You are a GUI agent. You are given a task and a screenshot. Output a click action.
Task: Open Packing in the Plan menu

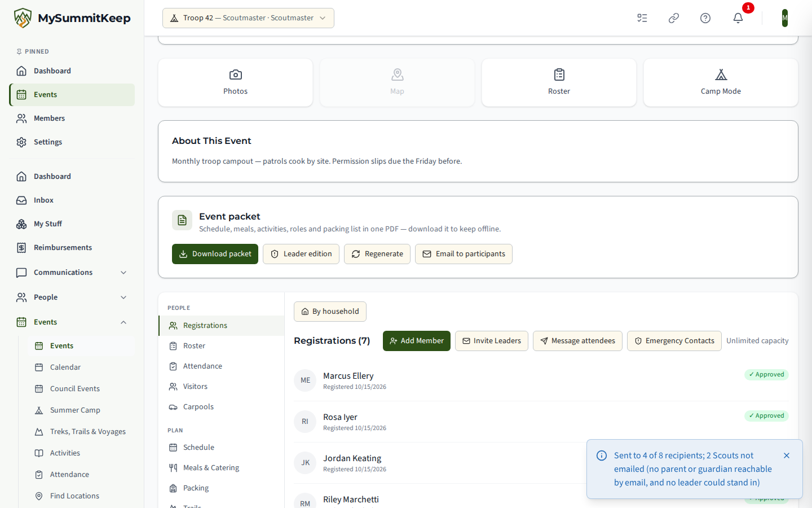221,488
